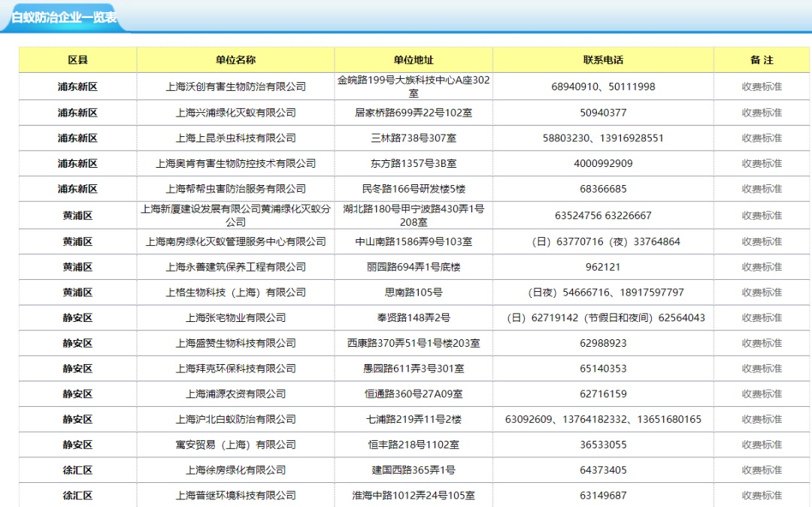Open 收费标准 for 上海上昆杀虫科技有限公司
Image resolution: width=812 pixels, height=507 pixels.
tap(761, 138)
